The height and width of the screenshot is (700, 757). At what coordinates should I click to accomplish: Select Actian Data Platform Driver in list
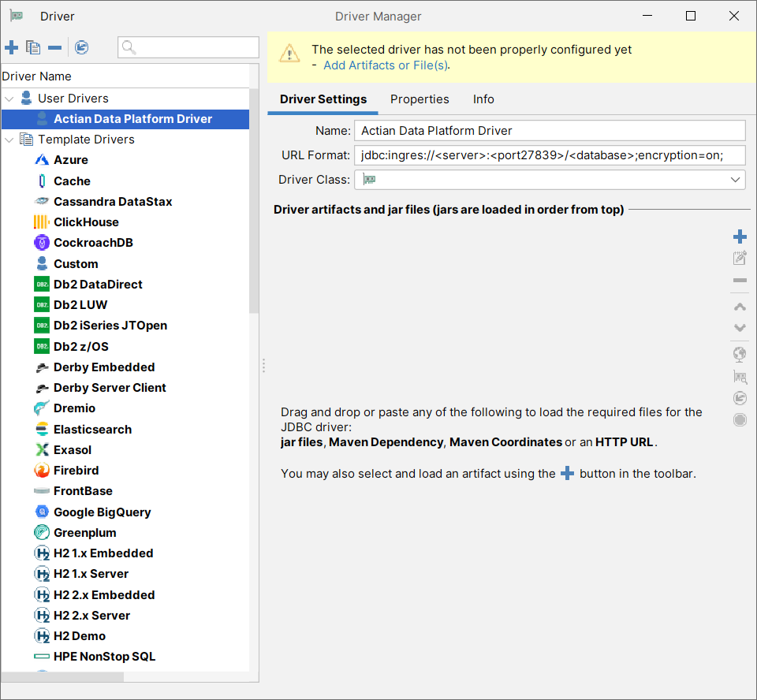pos(125,119)
